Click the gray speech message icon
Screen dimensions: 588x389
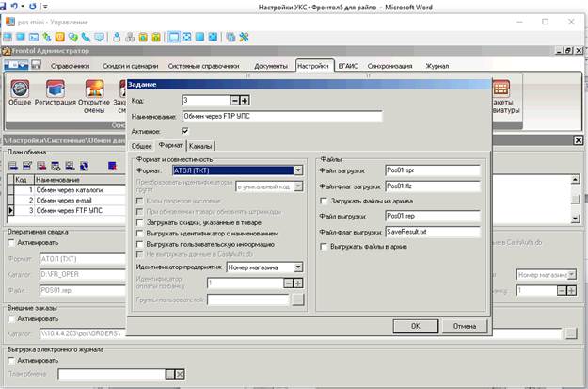[99, 37]
